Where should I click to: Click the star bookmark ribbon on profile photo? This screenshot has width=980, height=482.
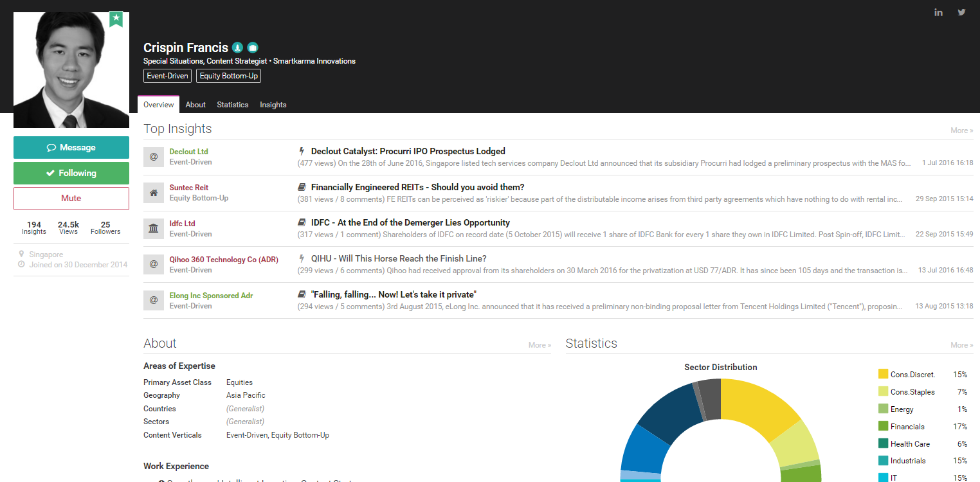(116, 19)
